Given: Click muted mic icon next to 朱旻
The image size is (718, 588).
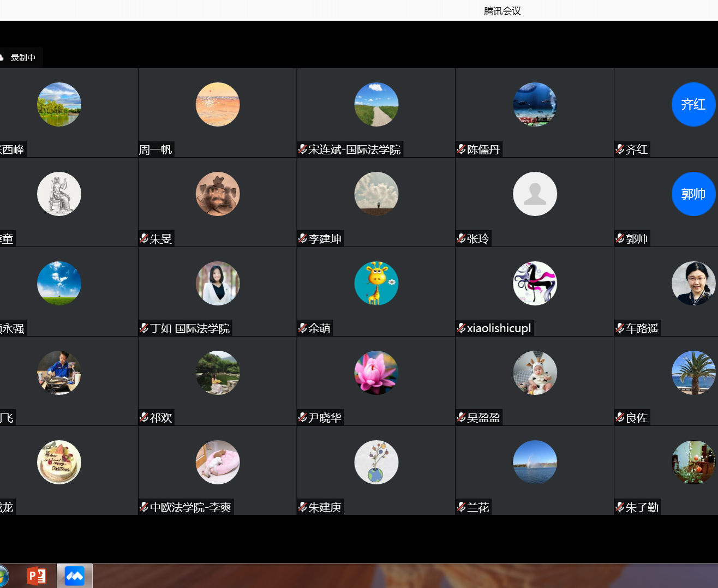Looking at the screenshot, I should coord(144,239).
